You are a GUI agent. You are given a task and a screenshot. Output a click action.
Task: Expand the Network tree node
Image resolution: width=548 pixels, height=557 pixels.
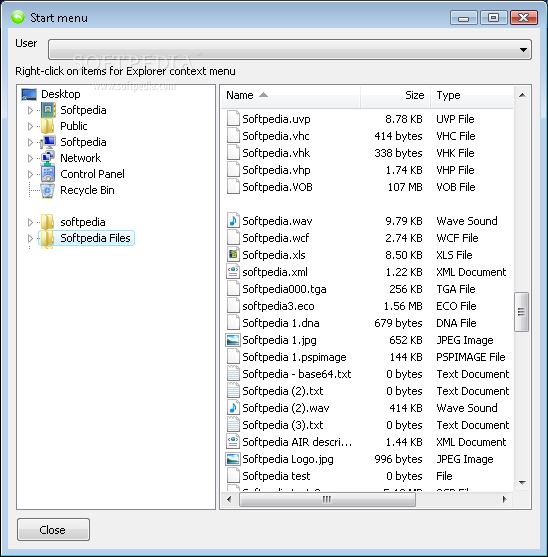(31, 158)
